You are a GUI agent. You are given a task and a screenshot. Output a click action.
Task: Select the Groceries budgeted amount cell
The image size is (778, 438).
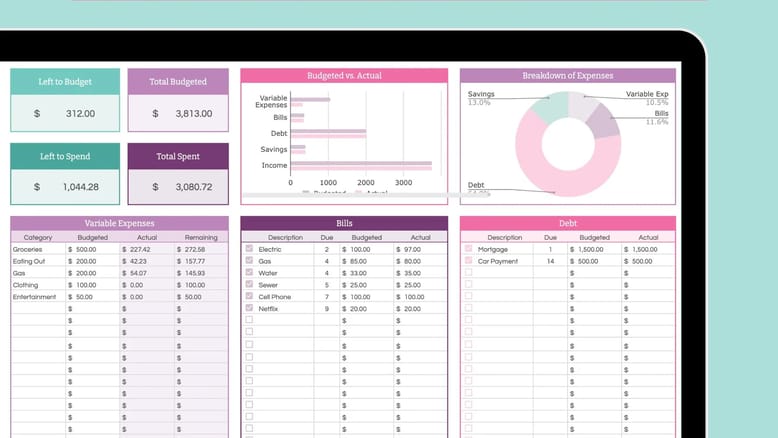click(x=92, y=249)
